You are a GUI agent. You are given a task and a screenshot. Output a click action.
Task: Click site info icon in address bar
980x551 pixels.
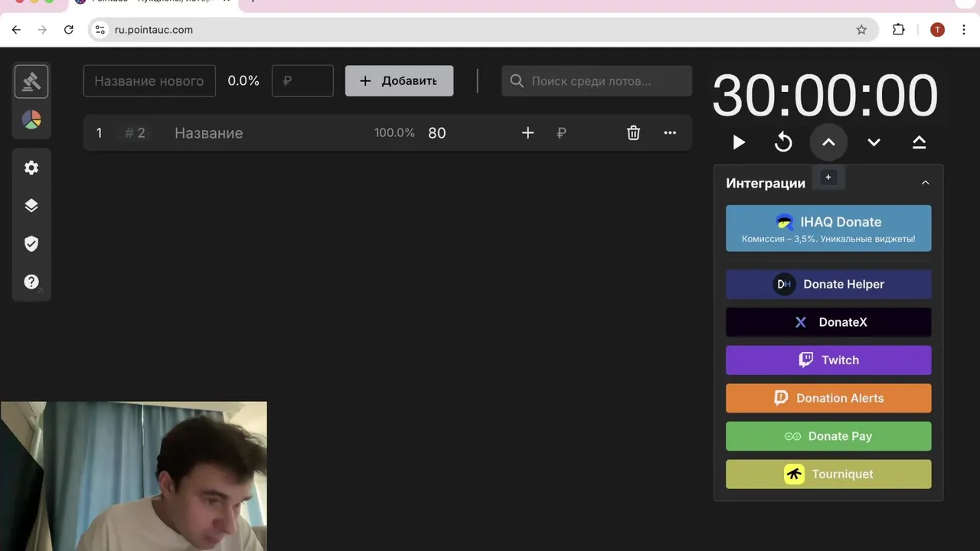[x=100, y=30]
